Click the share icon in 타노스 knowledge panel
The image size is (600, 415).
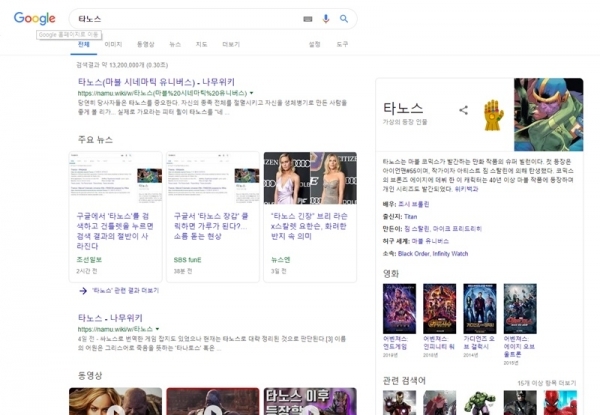[x=463, y=110]
